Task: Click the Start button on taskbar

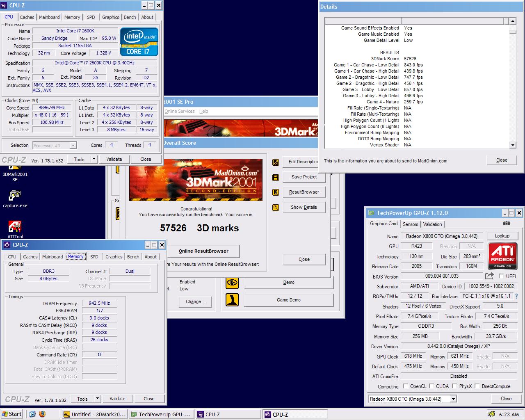Action: 11,414
